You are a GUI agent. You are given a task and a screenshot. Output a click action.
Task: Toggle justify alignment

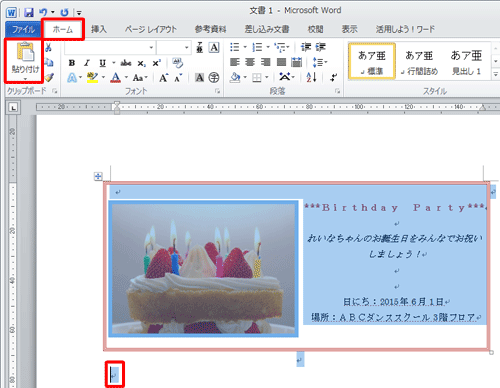[281, 62]
